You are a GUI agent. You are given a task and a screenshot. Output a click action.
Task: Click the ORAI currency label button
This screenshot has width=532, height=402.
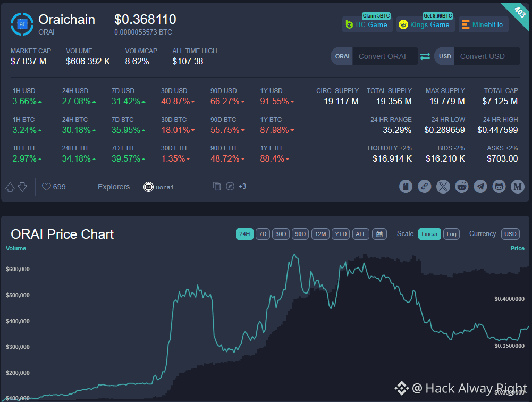click(342, 56)
